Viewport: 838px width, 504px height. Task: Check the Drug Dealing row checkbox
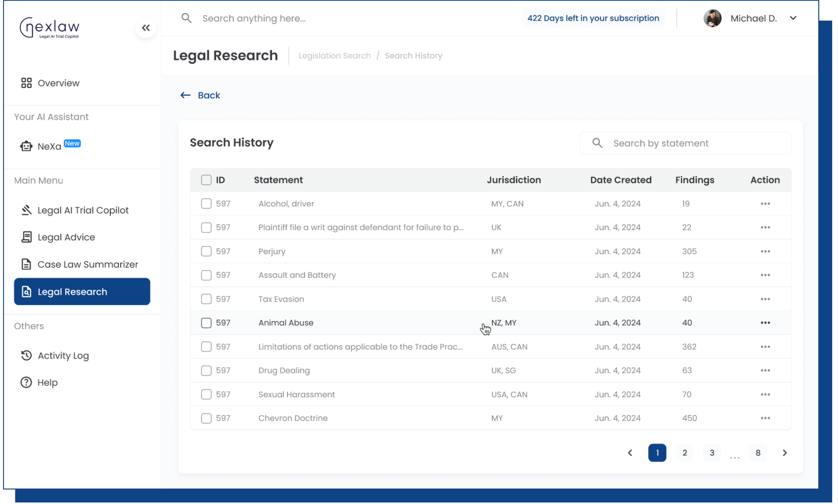tap(206, 370)
